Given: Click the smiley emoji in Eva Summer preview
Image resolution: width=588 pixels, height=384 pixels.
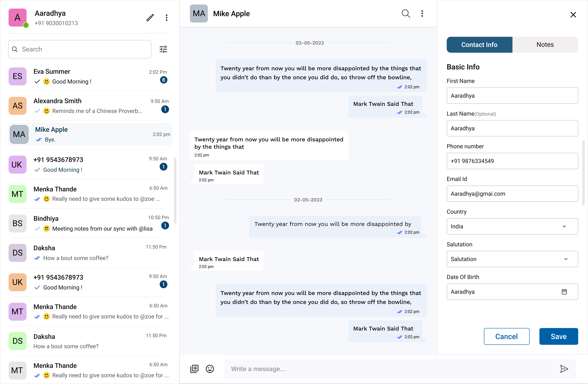Looking at the screenshot, I should [46, 81].
